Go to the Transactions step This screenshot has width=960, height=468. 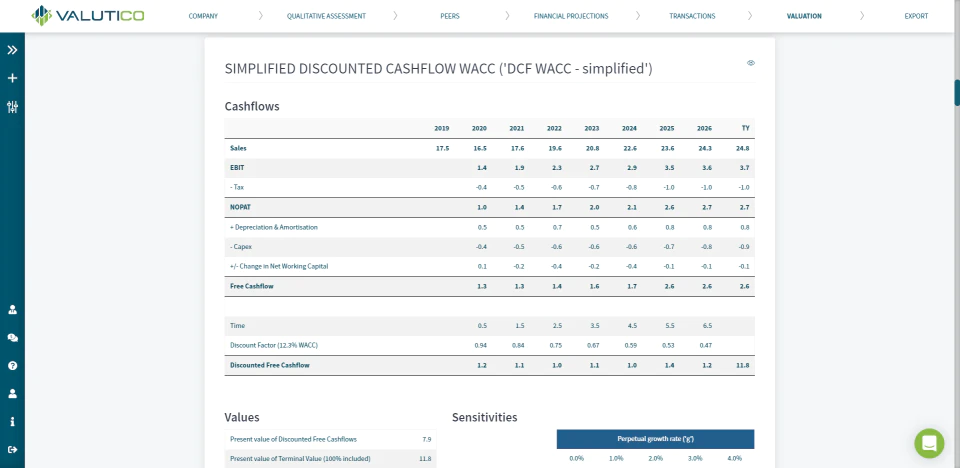pyautogui.click(x=692, y=16)
